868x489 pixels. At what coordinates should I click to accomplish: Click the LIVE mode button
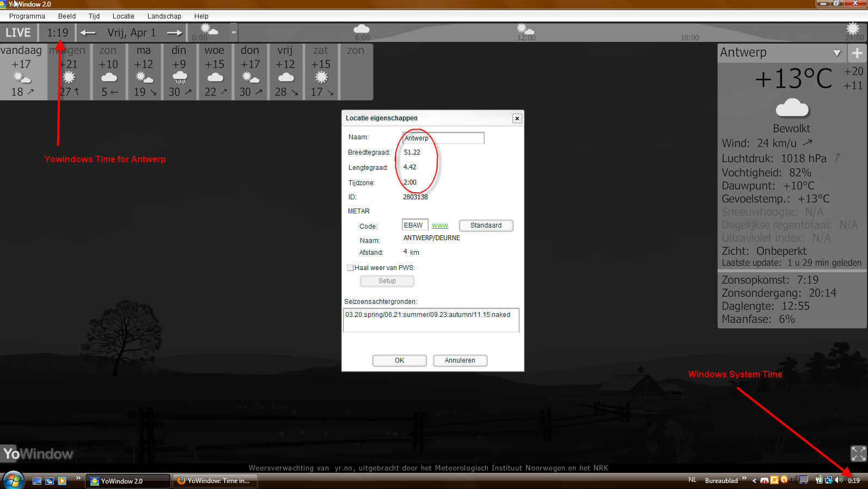(18, 33)
